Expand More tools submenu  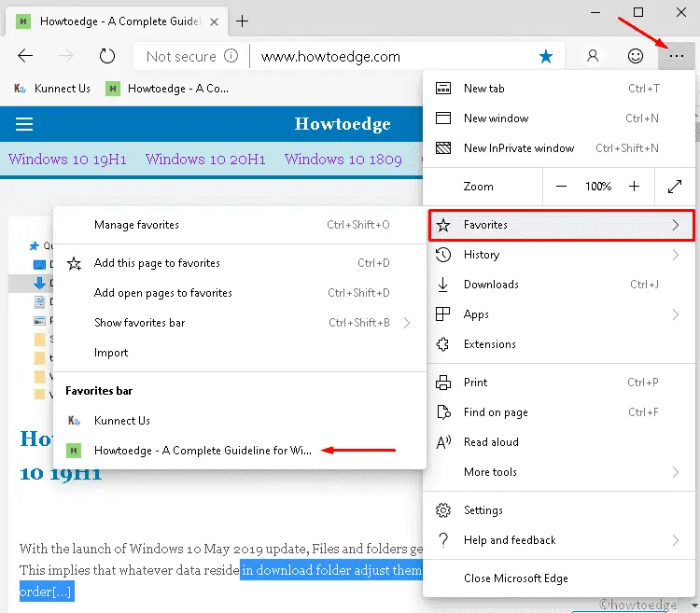pyautogui.click(x=558, y=472)
